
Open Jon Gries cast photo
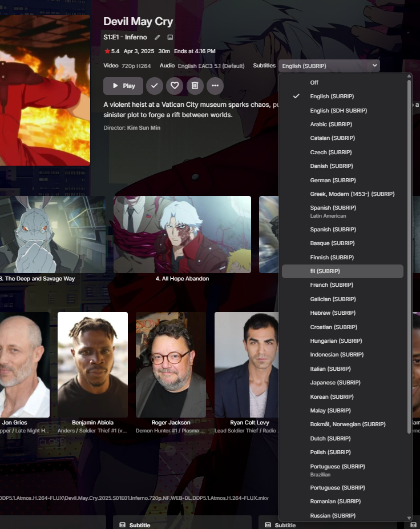pos(25,364)
